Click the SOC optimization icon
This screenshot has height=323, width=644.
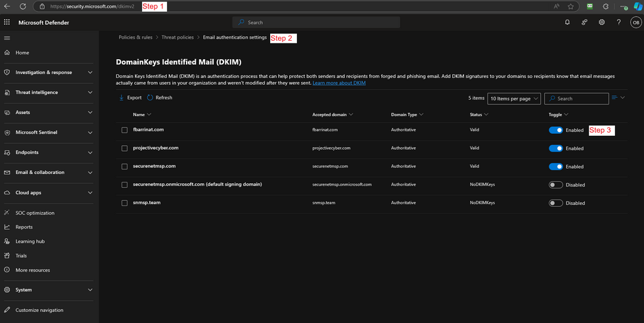tap(7, 213)
